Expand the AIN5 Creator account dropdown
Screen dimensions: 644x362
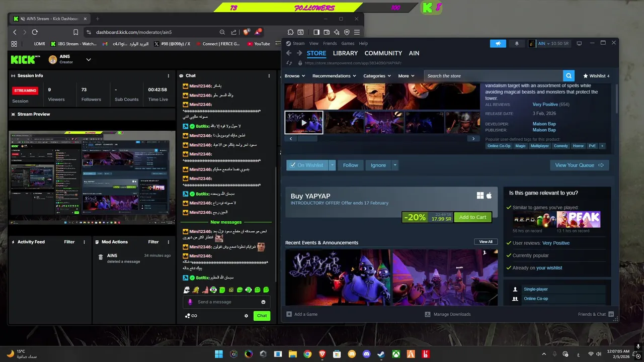pyautogui.click(x=89, y=59)
